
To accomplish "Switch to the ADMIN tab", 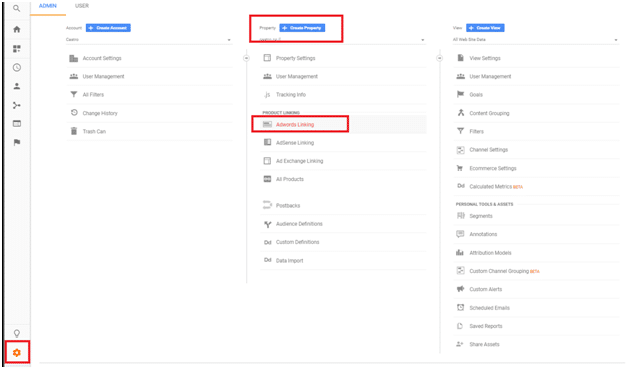I will click(48, 6).
